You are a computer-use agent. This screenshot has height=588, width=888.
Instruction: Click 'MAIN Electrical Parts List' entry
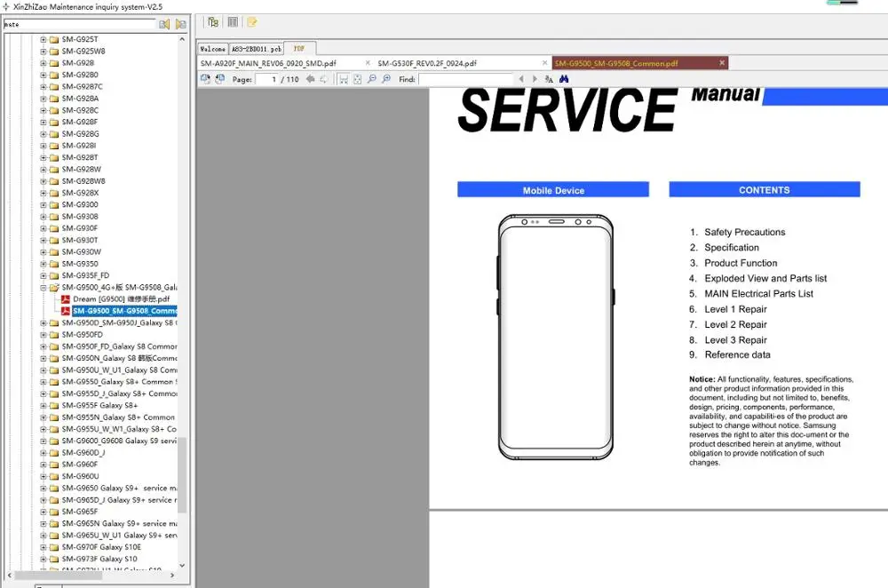click(x=758, y=293)
